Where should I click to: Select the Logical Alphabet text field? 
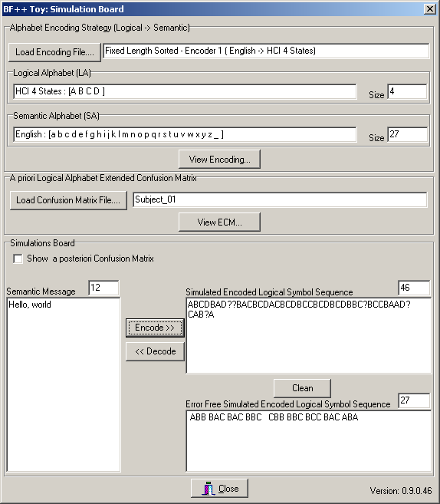[185, 91]
